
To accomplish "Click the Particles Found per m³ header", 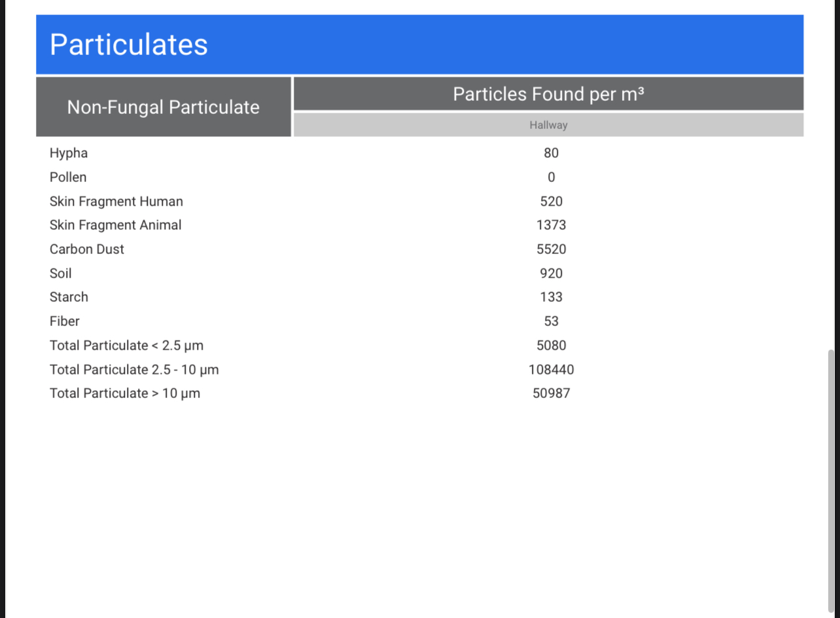I will [548, 94].
